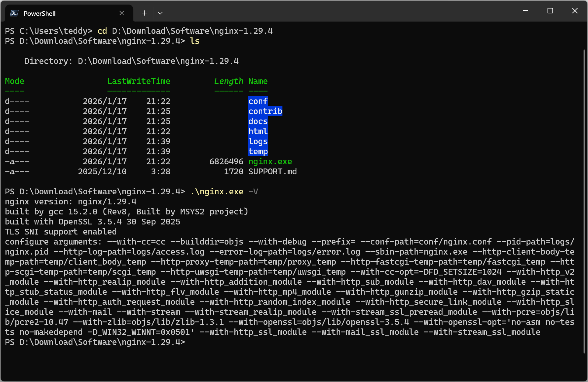Image resolution: width=588 pixels, height=382 pixels.
Task: Click the 'Length' column header
Action: tap(229, 81)
